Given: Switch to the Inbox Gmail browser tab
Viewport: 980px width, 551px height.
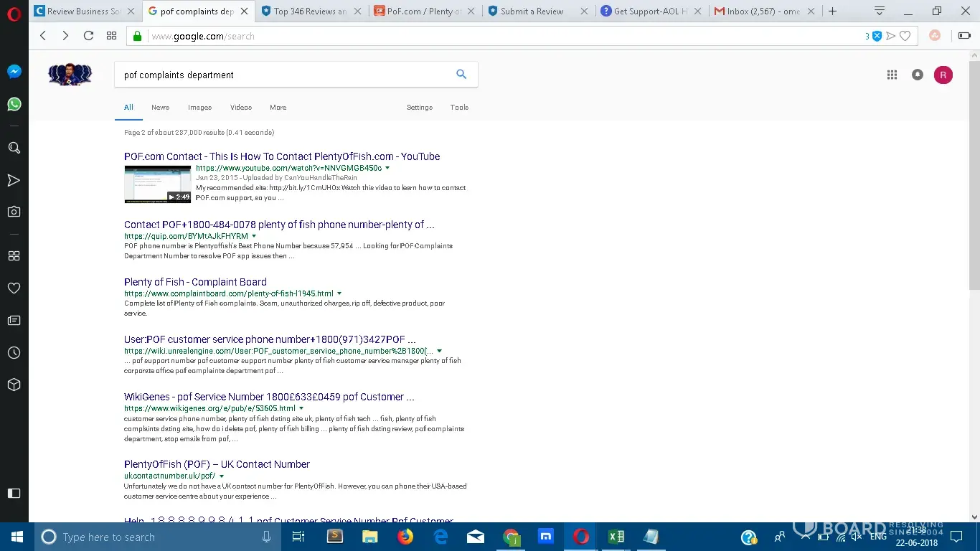Looking at the screenshot, I should [x=762, y=11].
